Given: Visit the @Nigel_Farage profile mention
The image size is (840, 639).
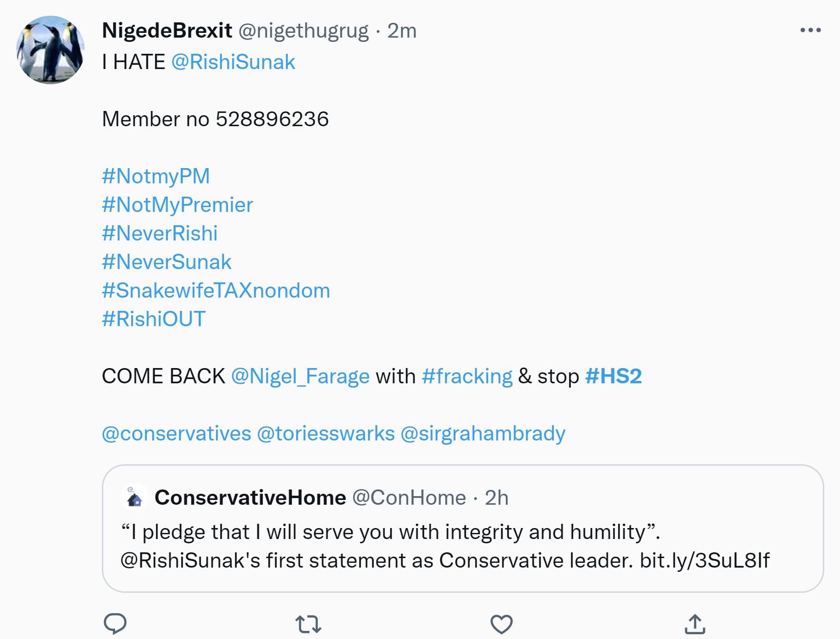Looking at the screenshot, I should pos(300,377).
